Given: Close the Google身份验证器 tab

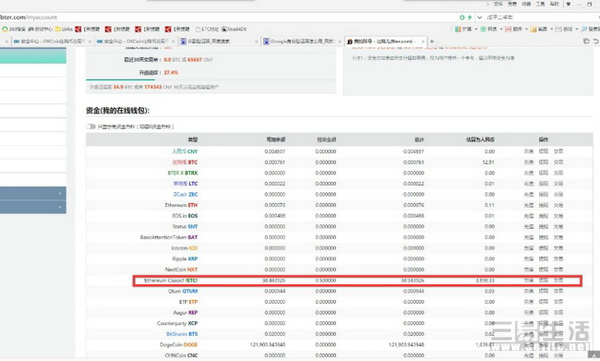Looking at the screenshot, I should coord(339,41).
